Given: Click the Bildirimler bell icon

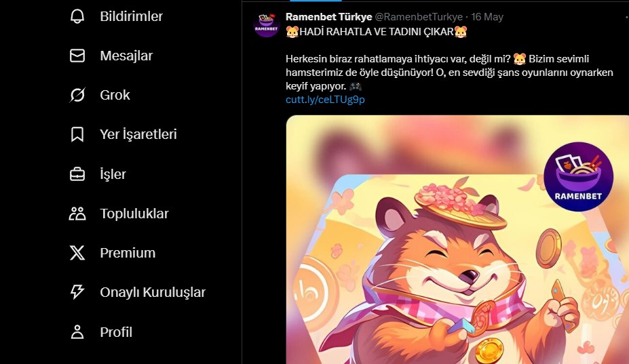Looking at the screenshot, I should [77, 16].
